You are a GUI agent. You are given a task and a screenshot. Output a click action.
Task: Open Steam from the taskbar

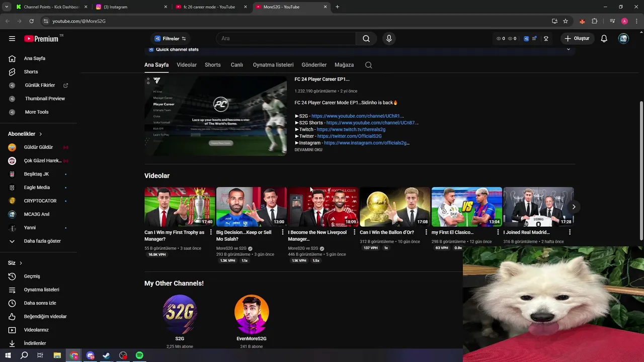[x=107, y=355]
